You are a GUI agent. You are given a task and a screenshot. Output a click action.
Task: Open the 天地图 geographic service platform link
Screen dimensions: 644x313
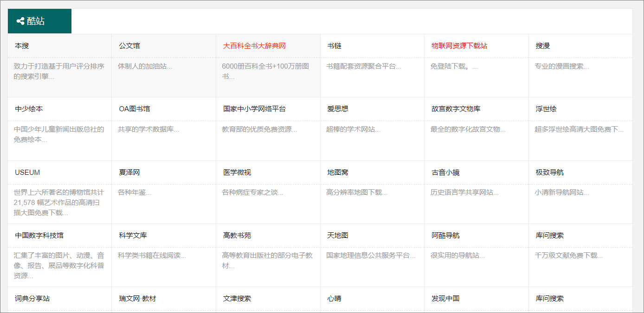[332, 235]
